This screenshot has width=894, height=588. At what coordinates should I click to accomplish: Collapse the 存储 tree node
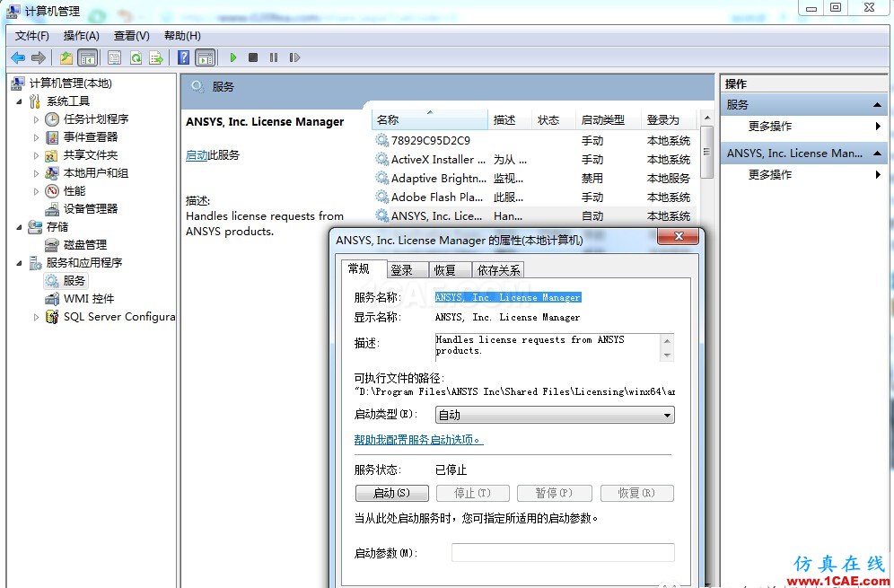coord(19,227)
